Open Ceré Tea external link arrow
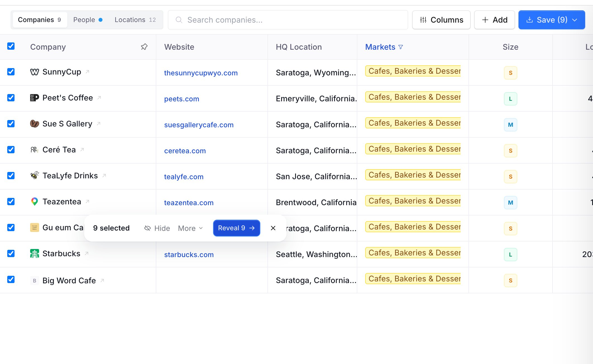 pyautogui.click(x=82, y=150)
